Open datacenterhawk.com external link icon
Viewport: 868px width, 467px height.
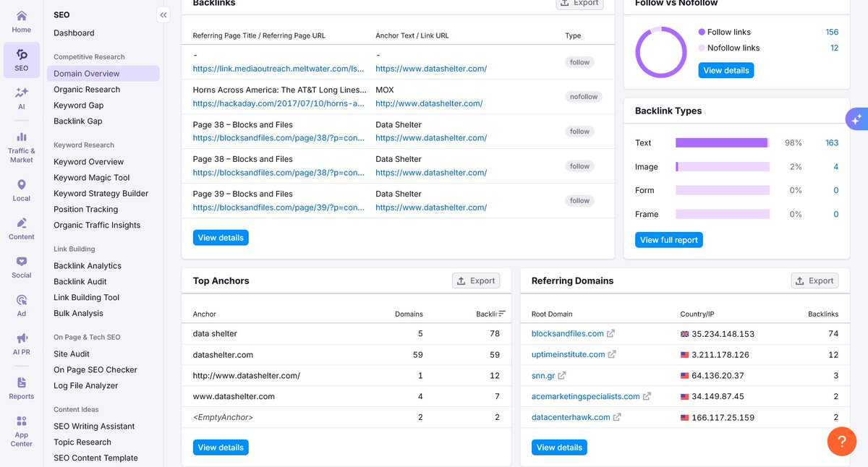tap(617, 417)
